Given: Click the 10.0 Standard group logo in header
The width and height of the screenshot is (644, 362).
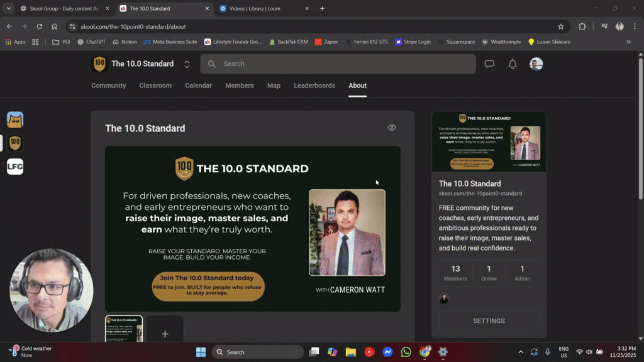Looking at the screenshot, I should [x=99, y=64].
